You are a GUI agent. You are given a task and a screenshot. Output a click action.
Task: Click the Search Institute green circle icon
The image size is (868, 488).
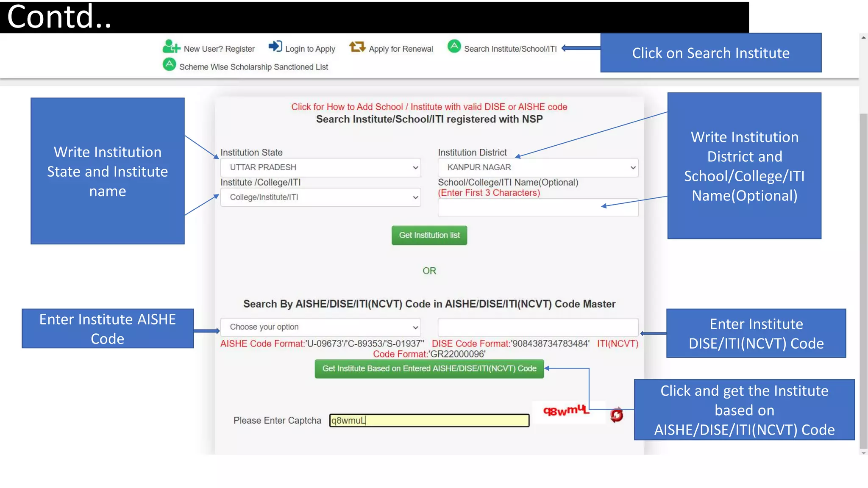pos(454,46)
